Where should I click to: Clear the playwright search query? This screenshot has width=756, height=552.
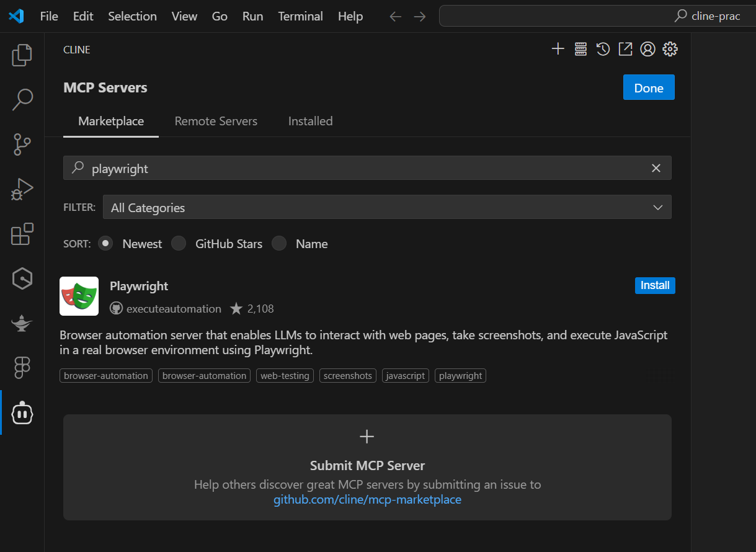656,167
